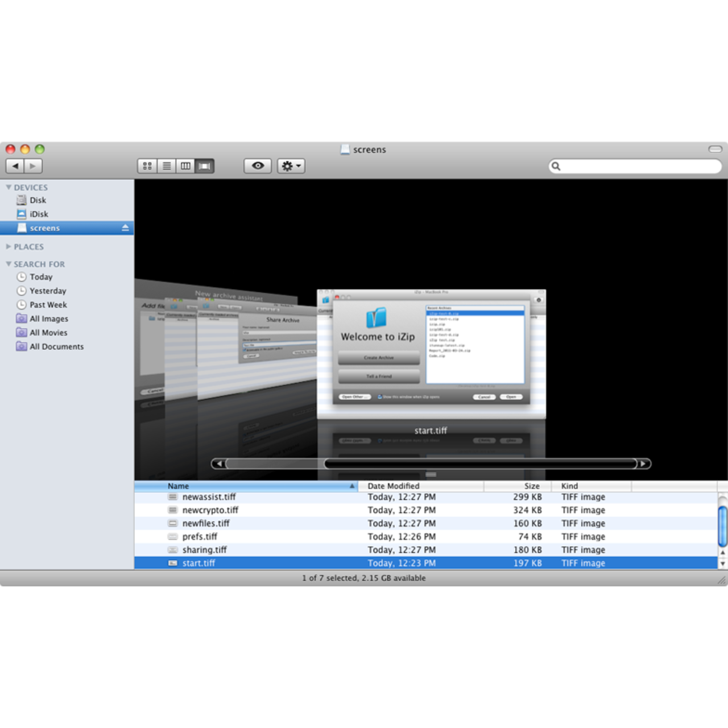The image size is (728, 728).
Task: Click file list scroll down arrow
Action: [722, 564]
